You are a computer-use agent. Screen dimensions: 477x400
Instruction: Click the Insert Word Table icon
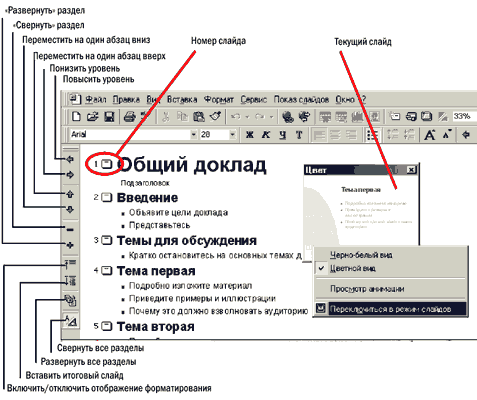(x=325, y=116)
